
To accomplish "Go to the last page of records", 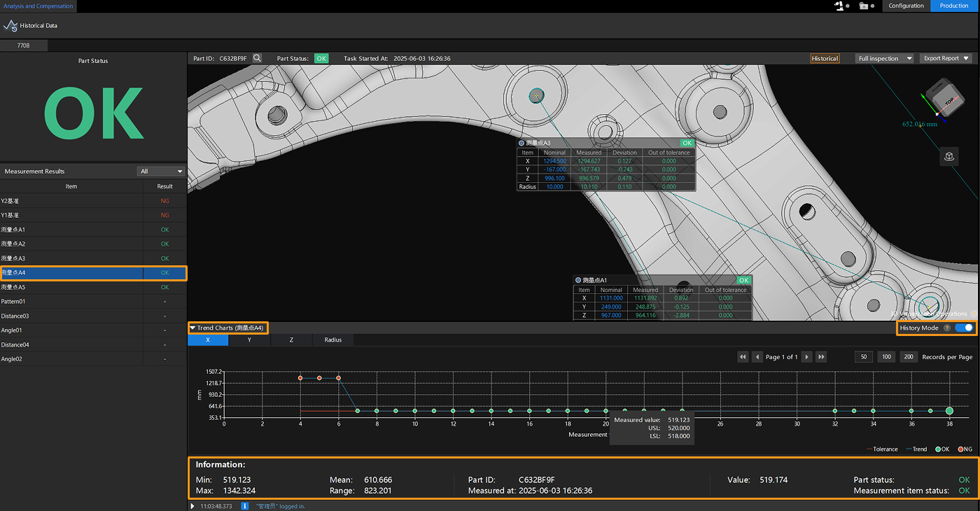I will (821, 357).
